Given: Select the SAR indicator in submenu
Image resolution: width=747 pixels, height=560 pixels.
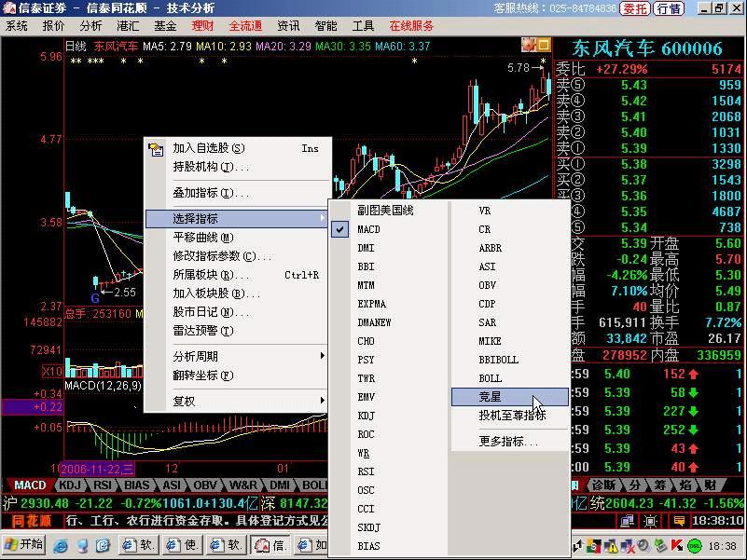Looking at the screenshot, I should (510, 322).
